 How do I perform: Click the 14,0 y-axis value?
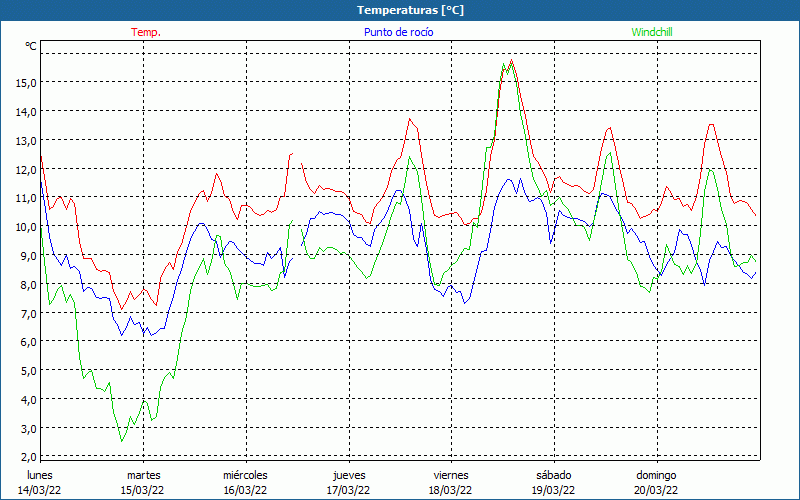click(26, 112)
